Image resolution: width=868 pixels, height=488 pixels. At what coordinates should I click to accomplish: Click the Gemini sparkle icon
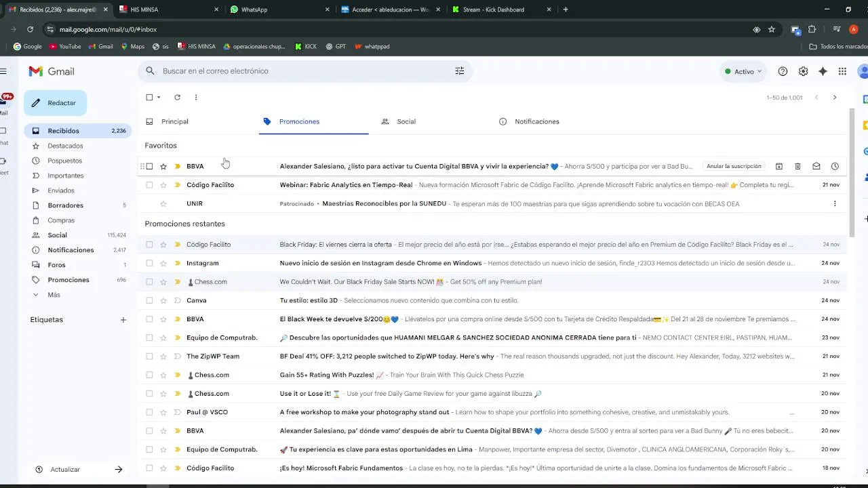823,71
